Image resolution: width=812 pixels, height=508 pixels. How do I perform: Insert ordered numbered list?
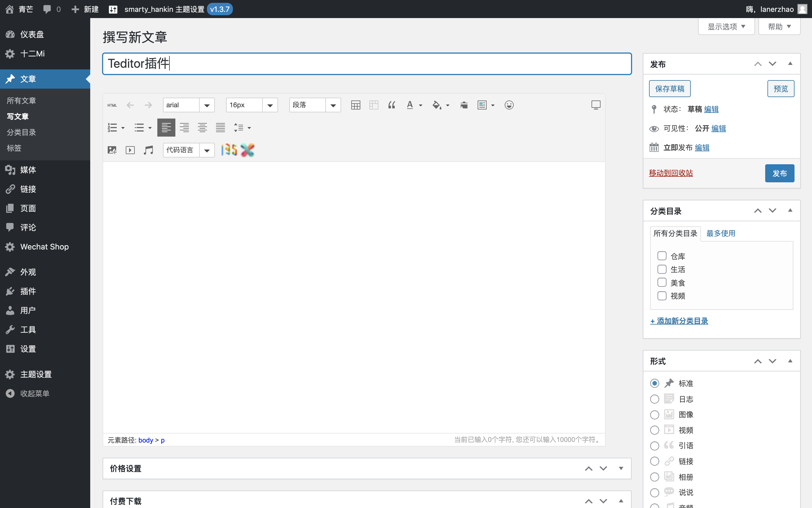(112, 128)
